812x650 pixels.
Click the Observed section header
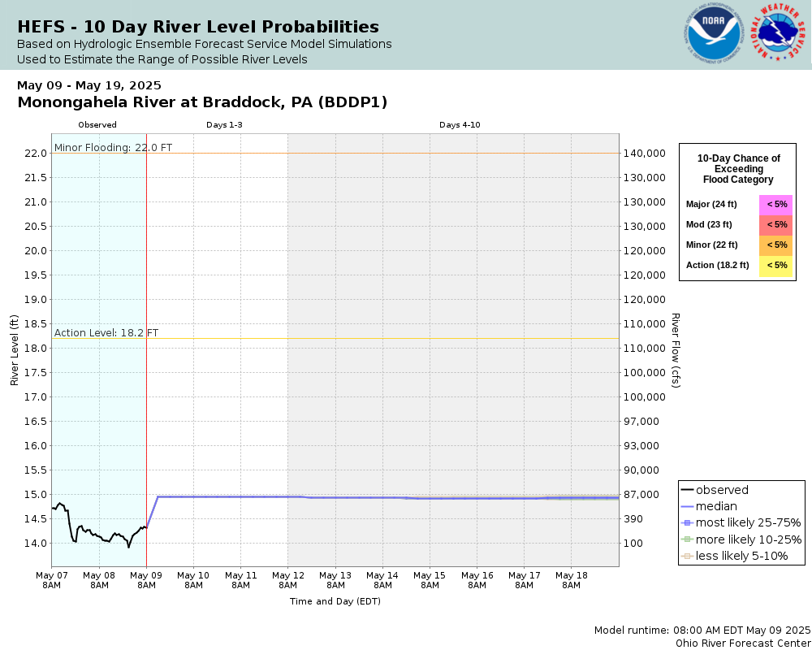[x=97, y=125]
